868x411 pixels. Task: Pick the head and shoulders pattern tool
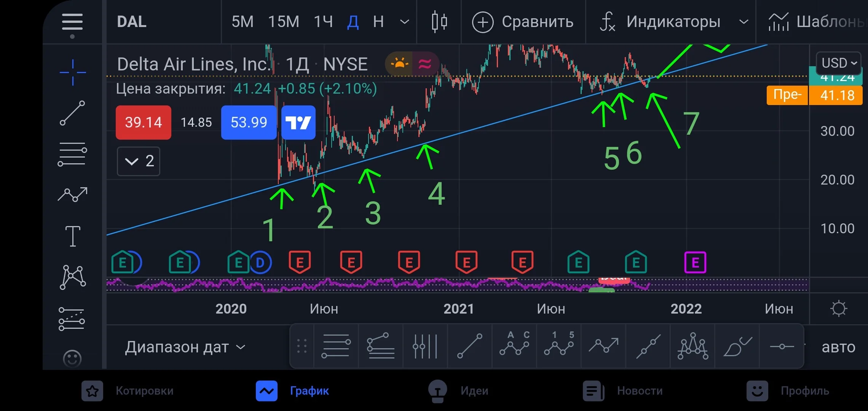pyautogui.click(x=692, y=346)
